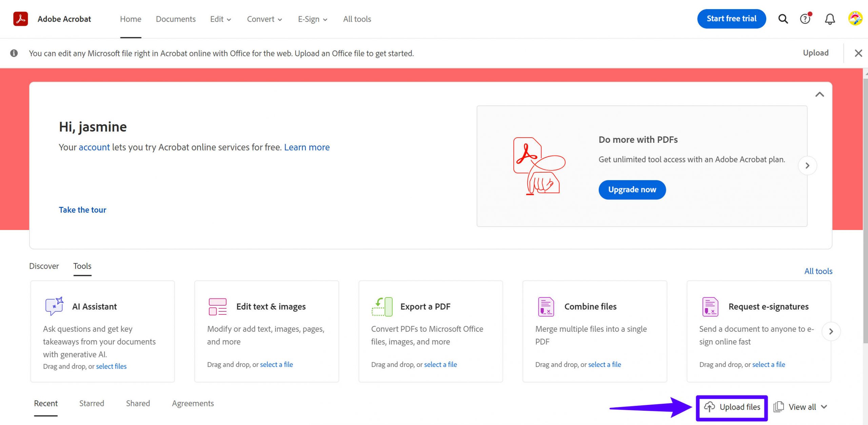Click the Take the tour link
This screenshot has width=868, height=425.
tap(82, 210)
